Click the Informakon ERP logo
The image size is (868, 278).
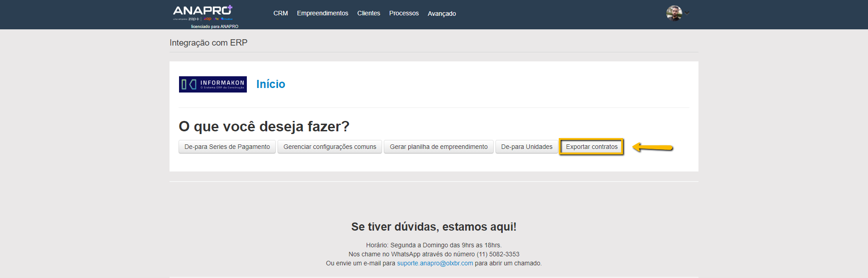pos(212,84)
